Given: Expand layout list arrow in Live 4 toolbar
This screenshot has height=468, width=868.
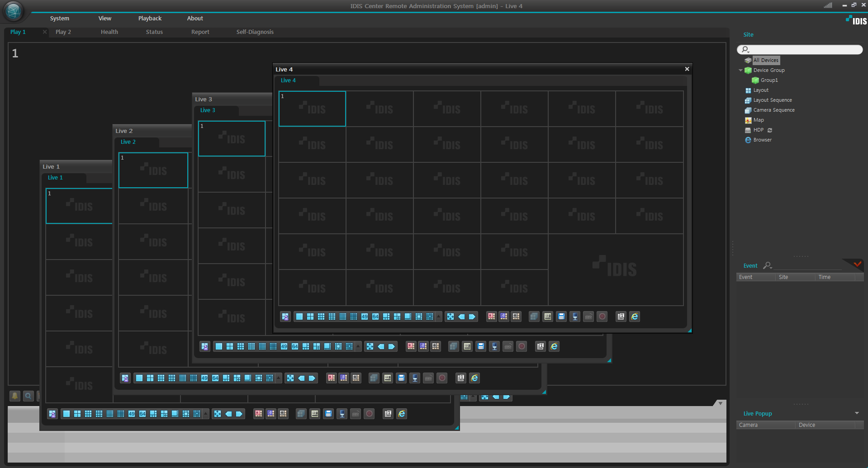Looking at the screenshot, I should click(x=438, y=317).
